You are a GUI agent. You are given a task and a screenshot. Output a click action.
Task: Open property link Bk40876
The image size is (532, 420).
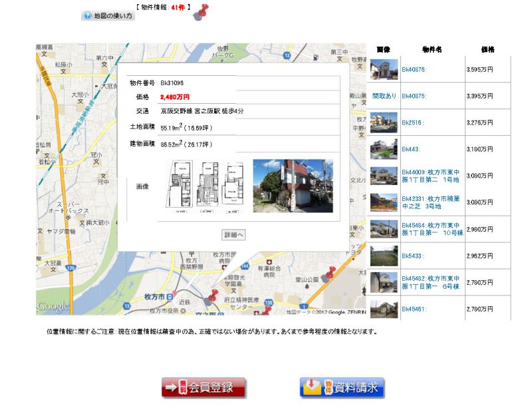coord(414,70)
